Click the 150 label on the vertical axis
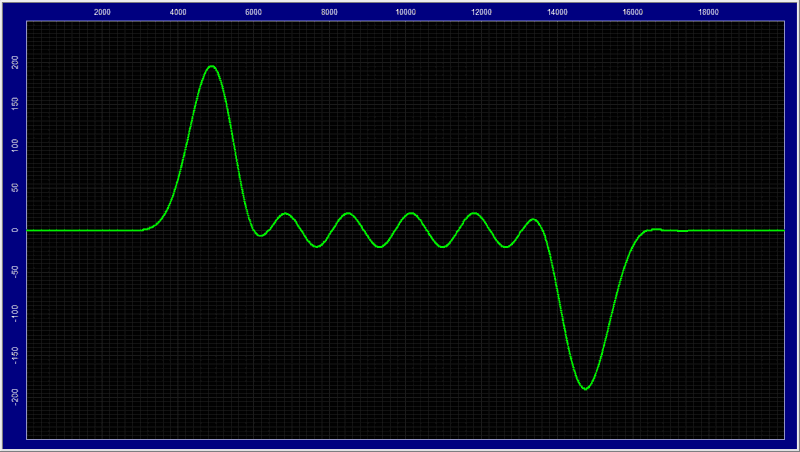800x452 pixels. click(x=15, y=104)
